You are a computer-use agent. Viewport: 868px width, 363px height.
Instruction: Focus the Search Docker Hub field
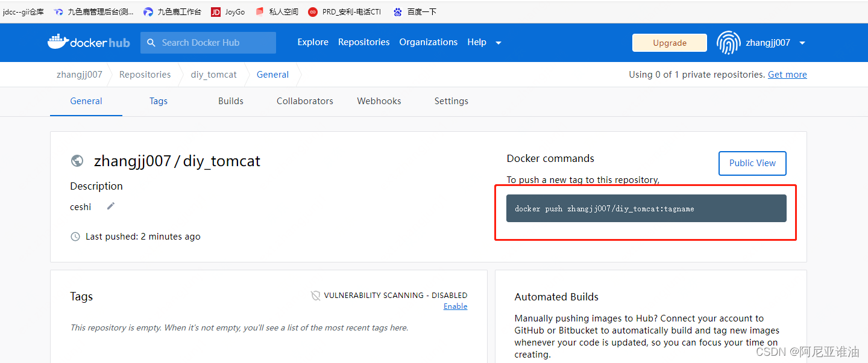point(209,43)
